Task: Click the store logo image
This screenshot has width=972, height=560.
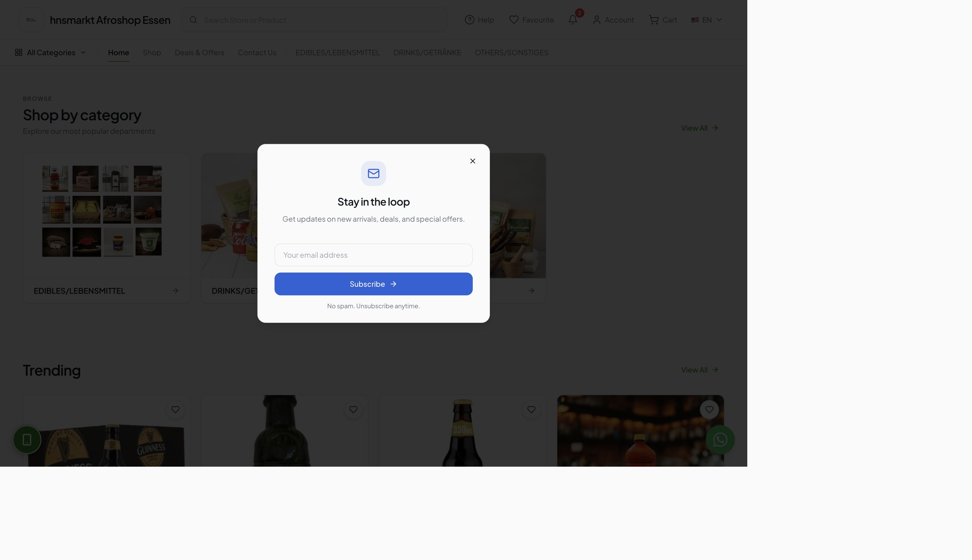Action: [31, 20]
